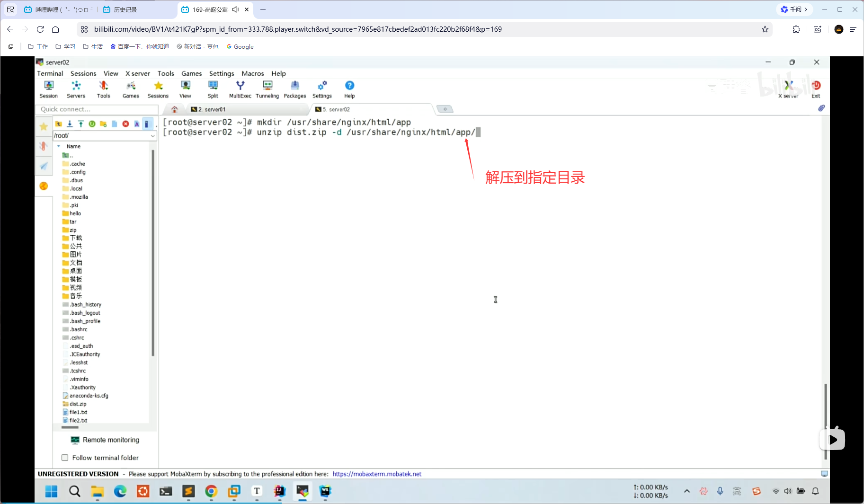Open the mobaxterm.mobatek.net link
Image resolution: width=864 pixels, height=504 pixels.
coord(377,474)
